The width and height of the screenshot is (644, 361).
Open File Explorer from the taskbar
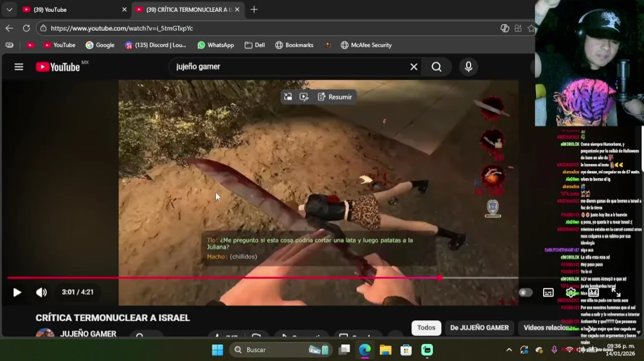385,349
